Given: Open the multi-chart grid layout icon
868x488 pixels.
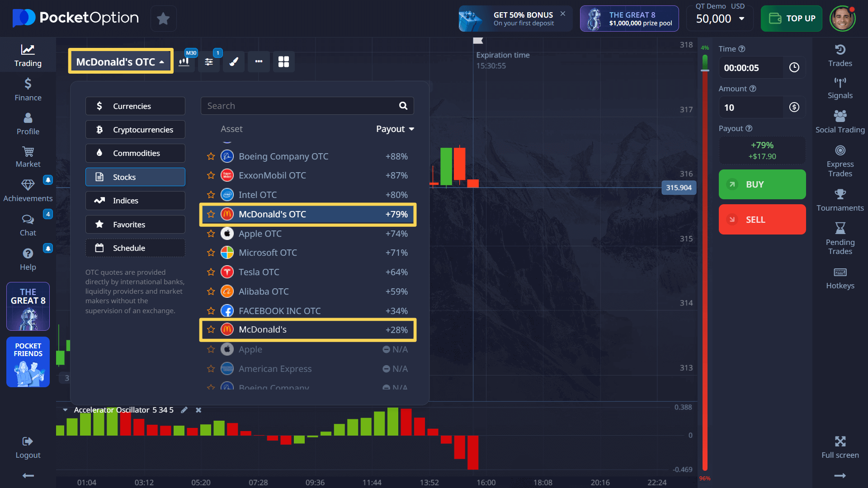Looking at the screenshot, I should coord(283,61).
